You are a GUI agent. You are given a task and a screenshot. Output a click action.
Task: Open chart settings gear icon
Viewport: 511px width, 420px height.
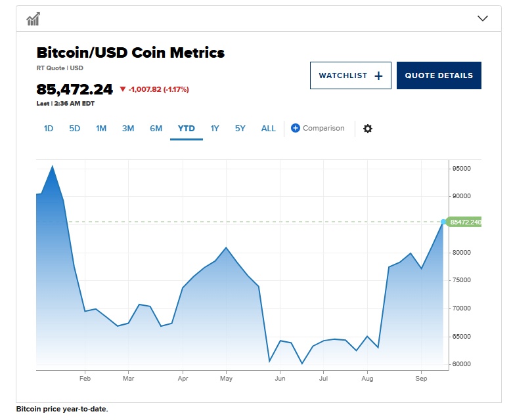[x=368, y=129]
